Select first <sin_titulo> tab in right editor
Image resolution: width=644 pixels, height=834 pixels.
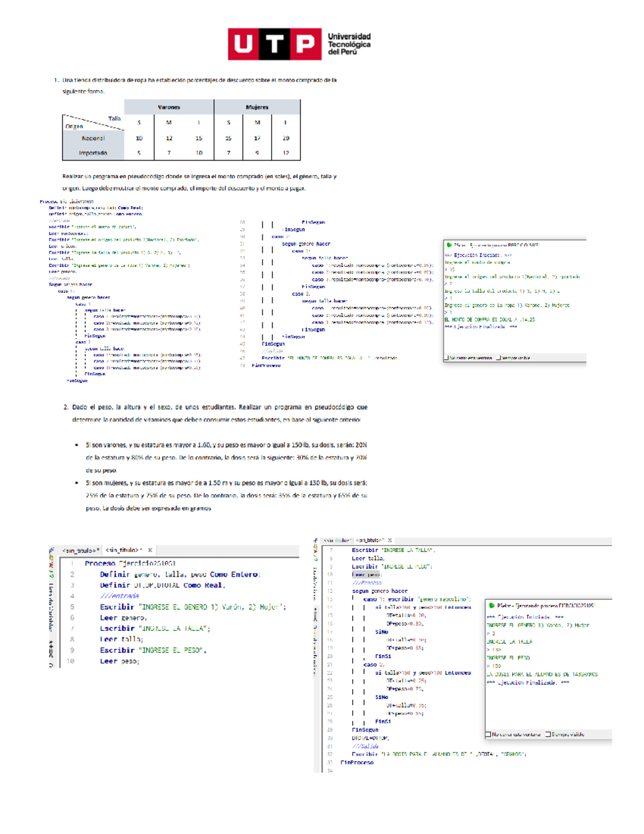(337, 540)
